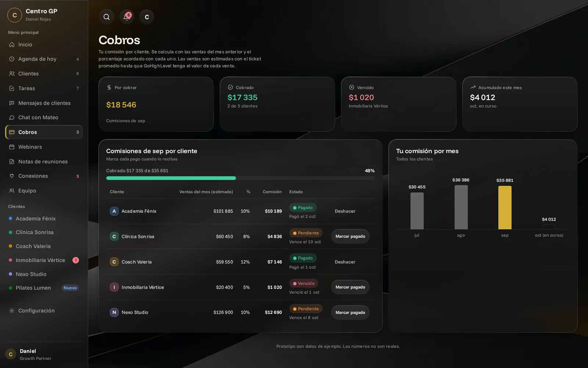Click the Vencido status badge in table
The height and width of the screenshot is (368, 588).
point(304,283)
